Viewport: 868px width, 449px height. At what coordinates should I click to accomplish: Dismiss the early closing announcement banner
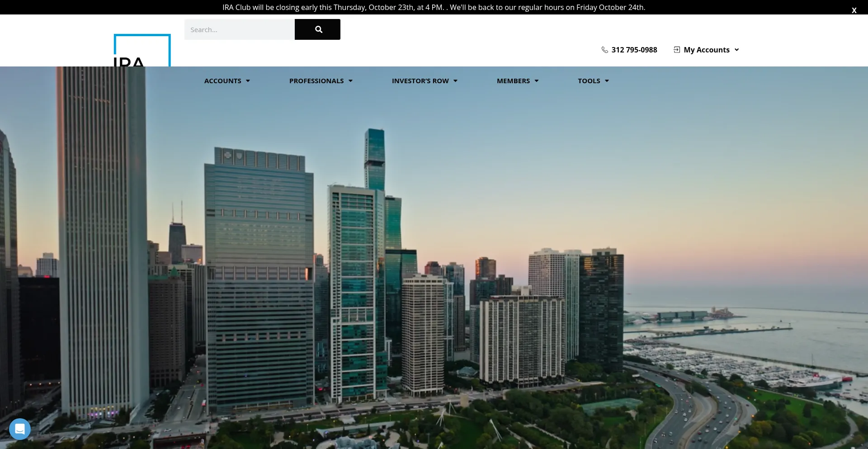(x=854, y=10)
